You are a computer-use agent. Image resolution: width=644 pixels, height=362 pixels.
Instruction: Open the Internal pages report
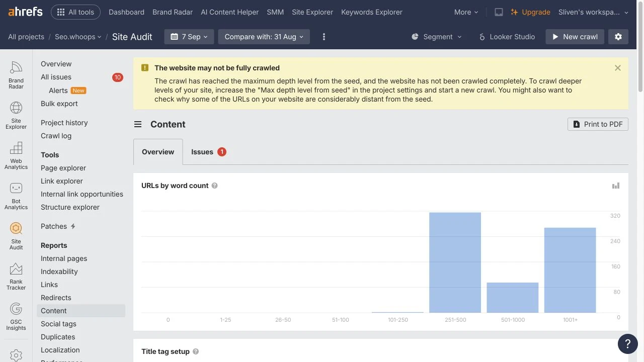click(64, 258)
